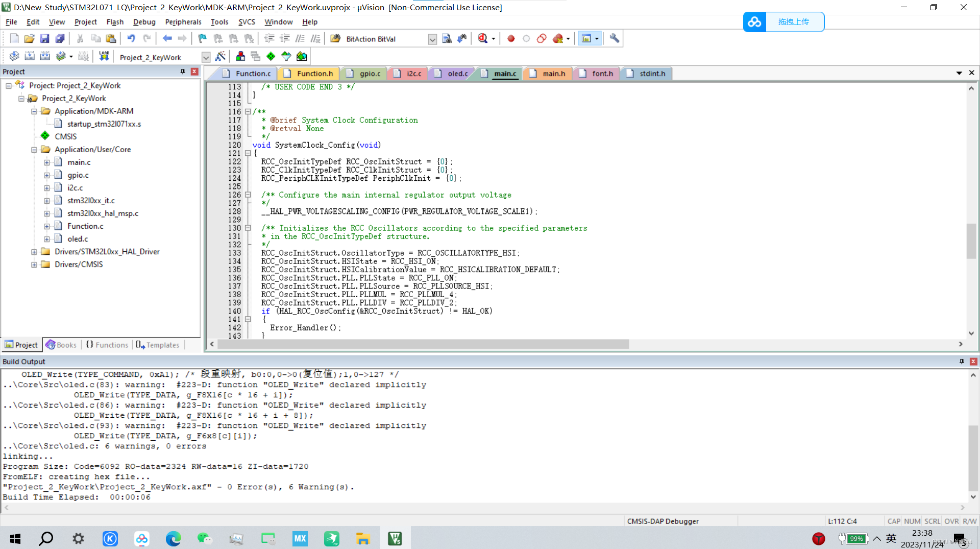Click the 拖拽上传 upload button

[x=794, y=22]
